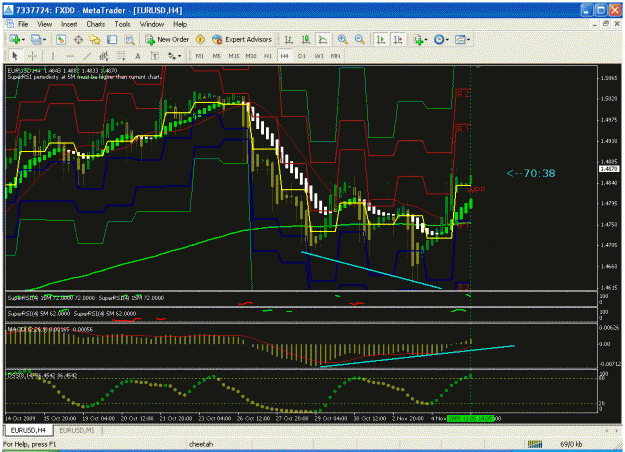The height and width of the screenshot is (452, 625).
Task: Select the text label T tool
Action: click(155, 56)
